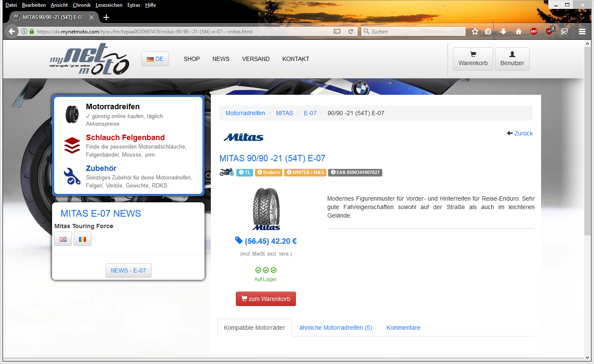Click the NEWS - E-07 button
Viewport: 594px width, 364px height.
coord(128,270)
